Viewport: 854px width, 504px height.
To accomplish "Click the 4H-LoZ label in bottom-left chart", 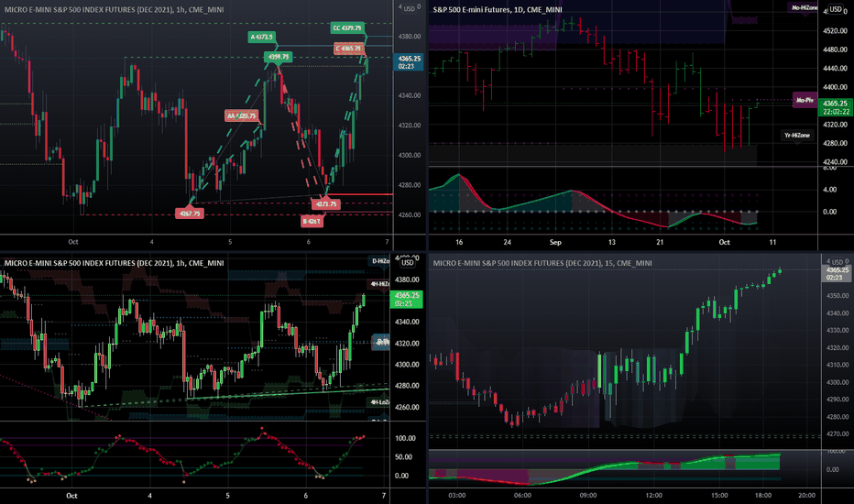I will pyautogui.click(x=379, y=402).
